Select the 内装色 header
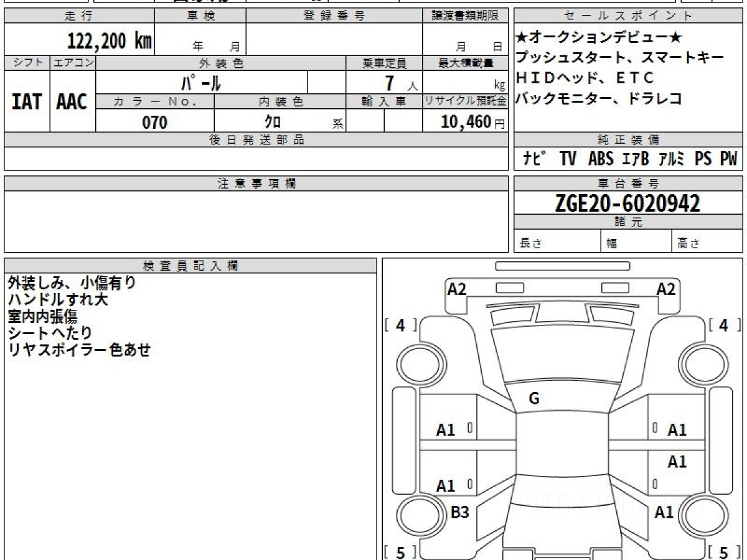 (x=280, y=101)
